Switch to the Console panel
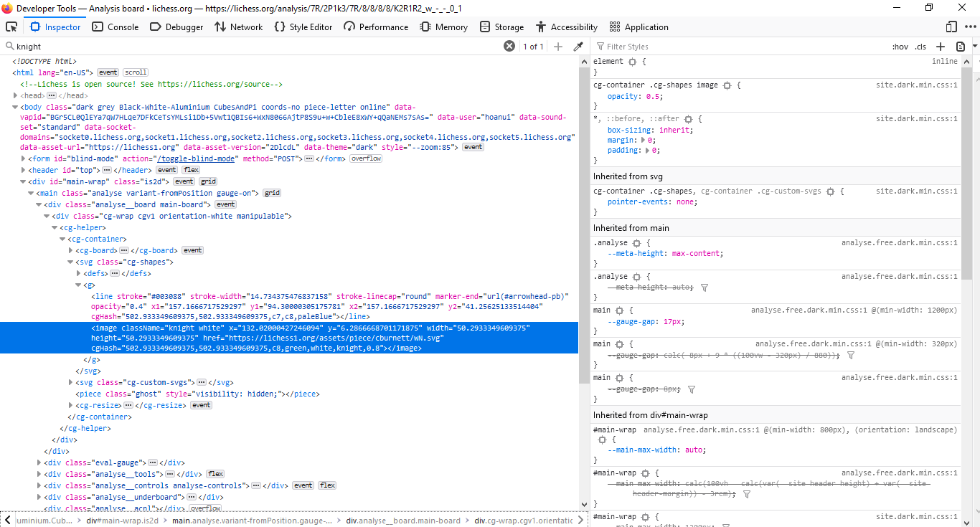The width and height of the screenshot is (980, 527). 113,27
